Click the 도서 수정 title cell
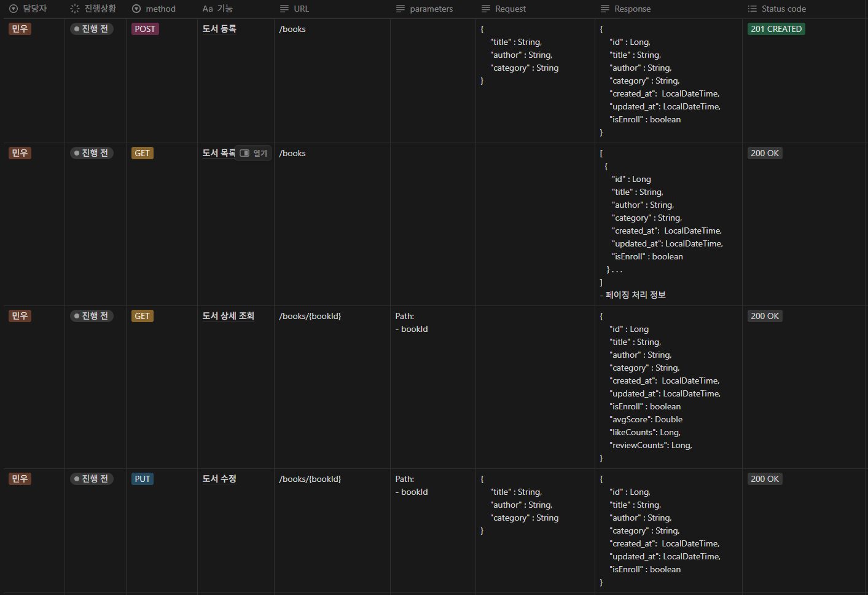This screenshot has height=595, width=868. pos(236,531)
